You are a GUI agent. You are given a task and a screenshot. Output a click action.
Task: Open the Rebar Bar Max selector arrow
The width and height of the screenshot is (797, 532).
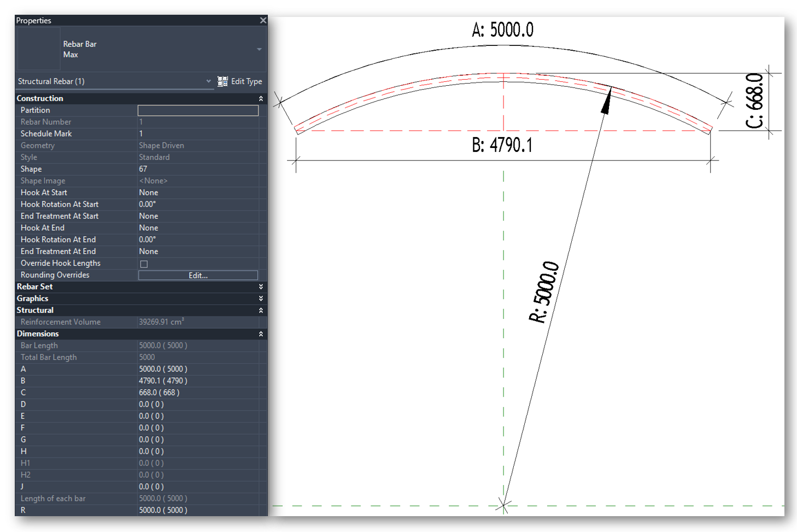259,49
